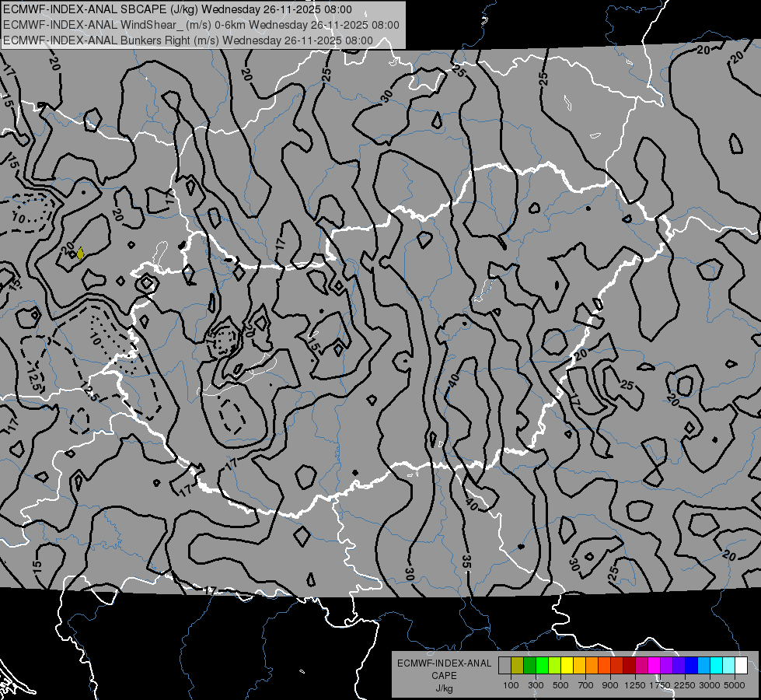This screenshot has height=700, width=761.
Task: Click the legend tick label 100
Action: (511, 685)
